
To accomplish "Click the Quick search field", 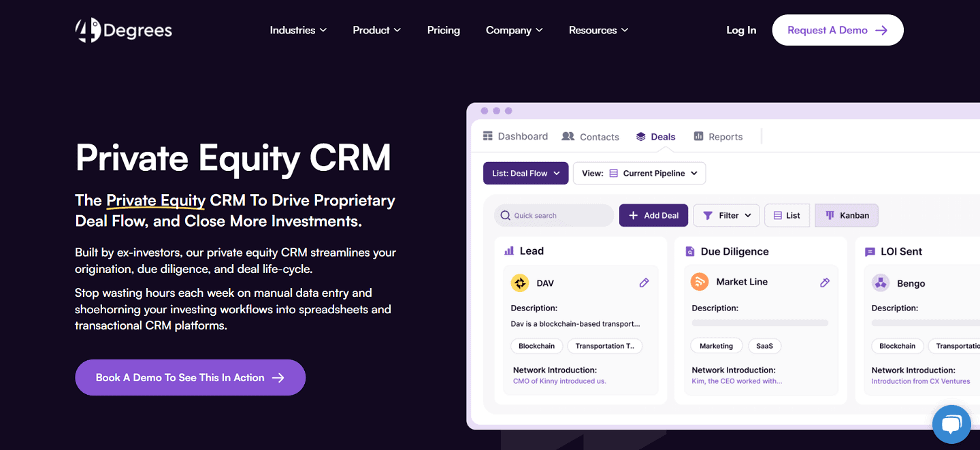I will click(x=553, y=215).
